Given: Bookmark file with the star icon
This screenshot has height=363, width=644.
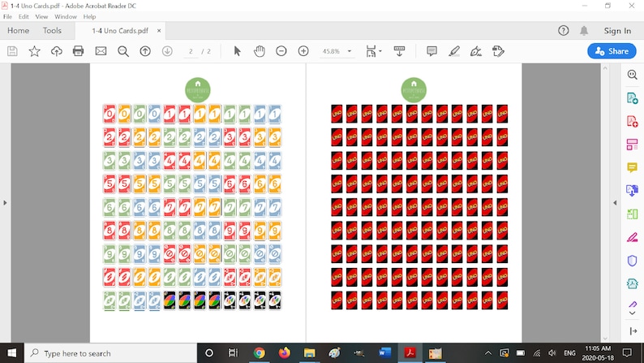Looking at the screenshot, I should pyautogui.click(x=35, y=51).
